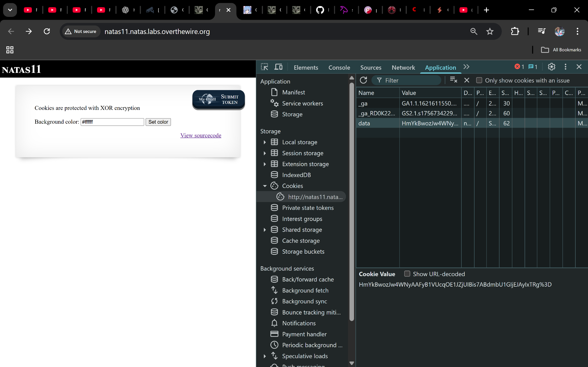This screenshot has height=367, width=588.
Task: Check the Show URL-decoded box
Action: coord(407,274)
